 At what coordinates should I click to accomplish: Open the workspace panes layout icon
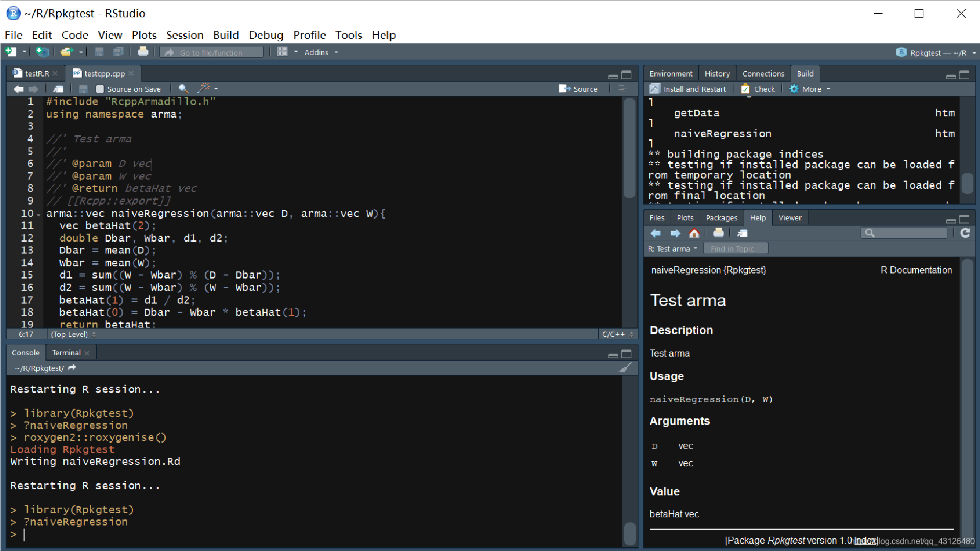[282, 52]
